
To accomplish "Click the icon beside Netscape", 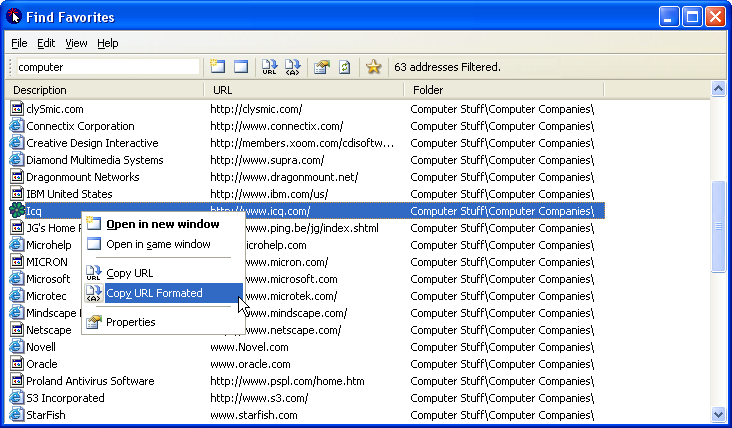I will pos(17,330).
